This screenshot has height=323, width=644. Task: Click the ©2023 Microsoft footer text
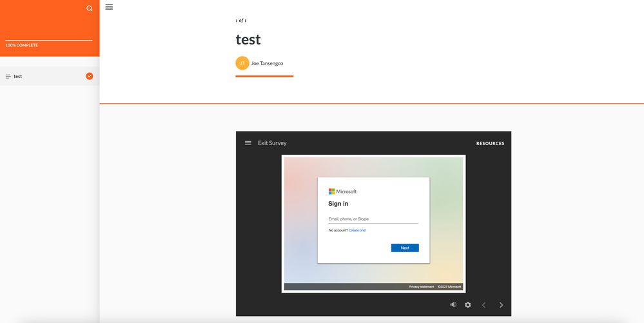coord(449,287)
